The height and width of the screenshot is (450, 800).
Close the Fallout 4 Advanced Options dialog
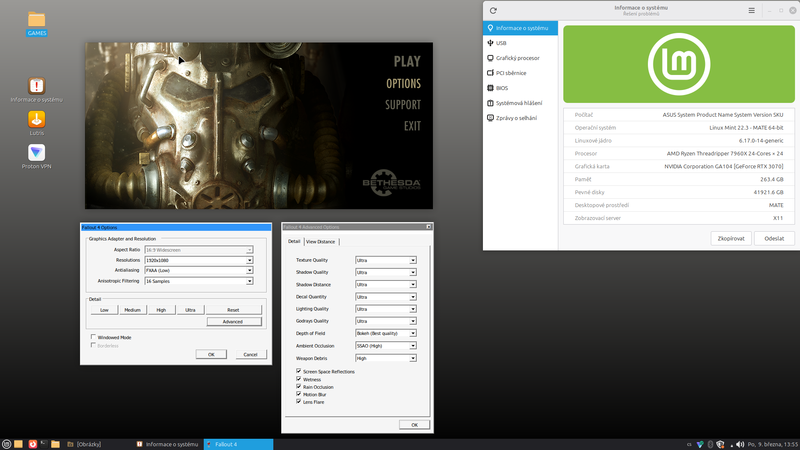click(429, 227)
